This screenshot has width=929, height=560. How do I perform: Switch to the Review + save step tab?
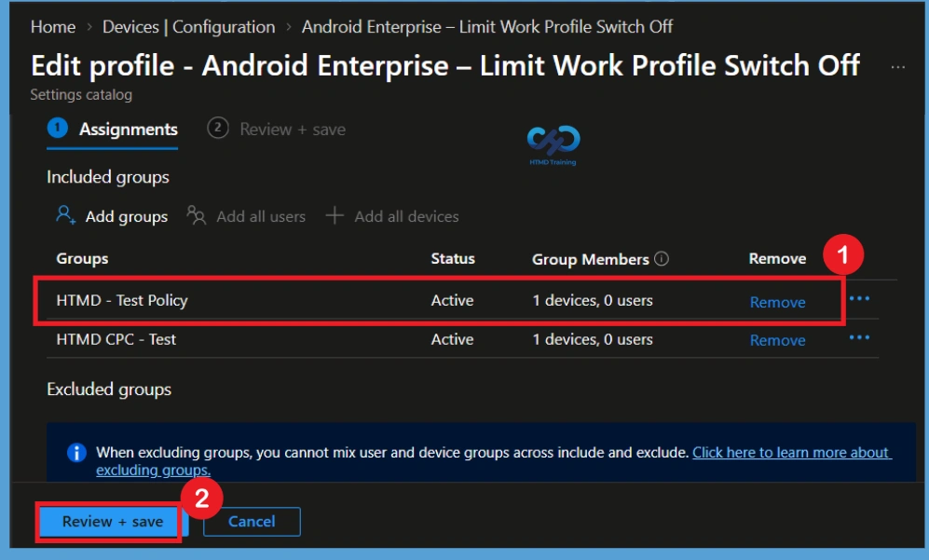[276, 130]
